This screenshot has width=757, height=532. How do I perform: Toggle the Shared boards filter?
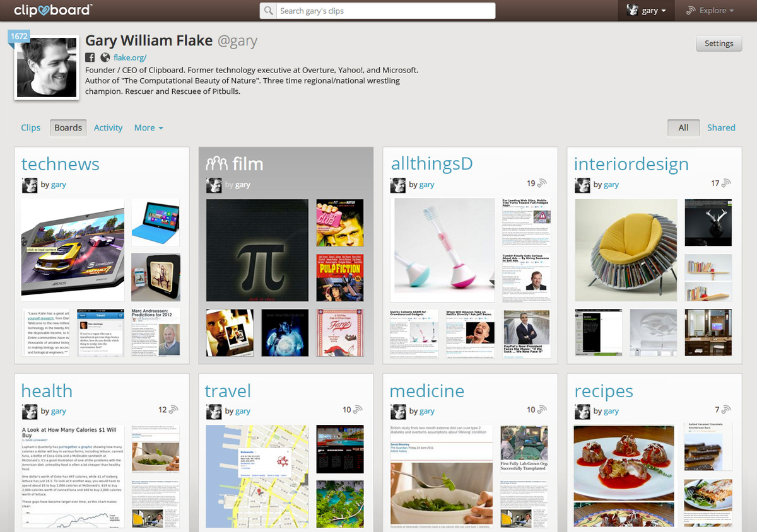[x=721, y=127]
